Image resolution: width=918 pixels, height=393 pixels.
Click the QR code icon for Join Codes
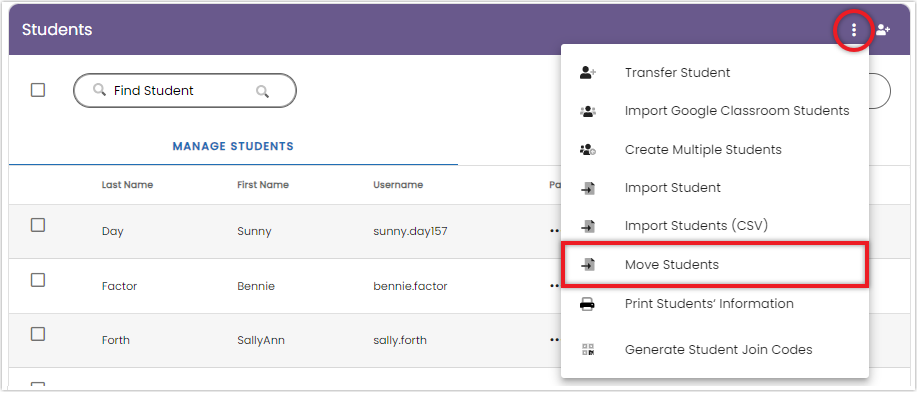click(x=587, y=350)
